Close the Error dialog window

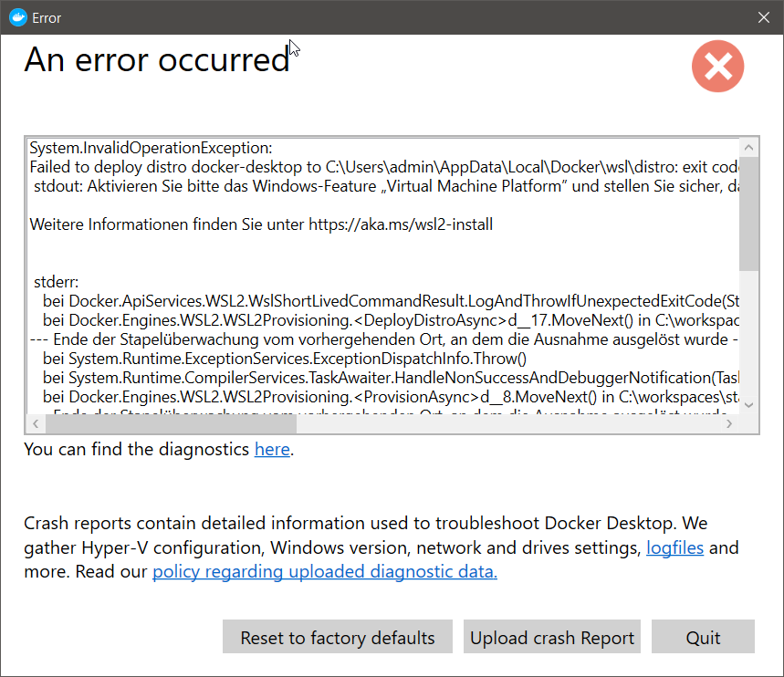tap(764, 17)
